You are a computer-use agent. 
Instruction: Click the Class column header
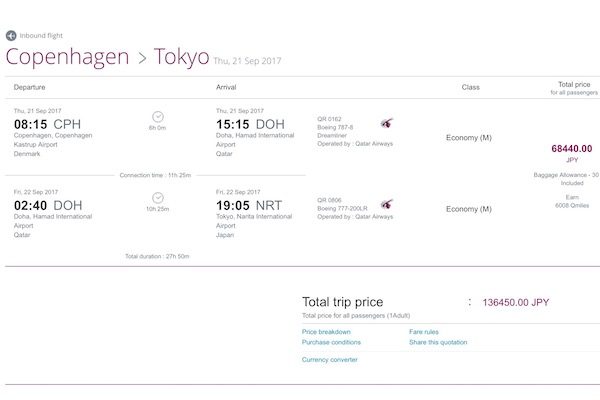point(470,87)
